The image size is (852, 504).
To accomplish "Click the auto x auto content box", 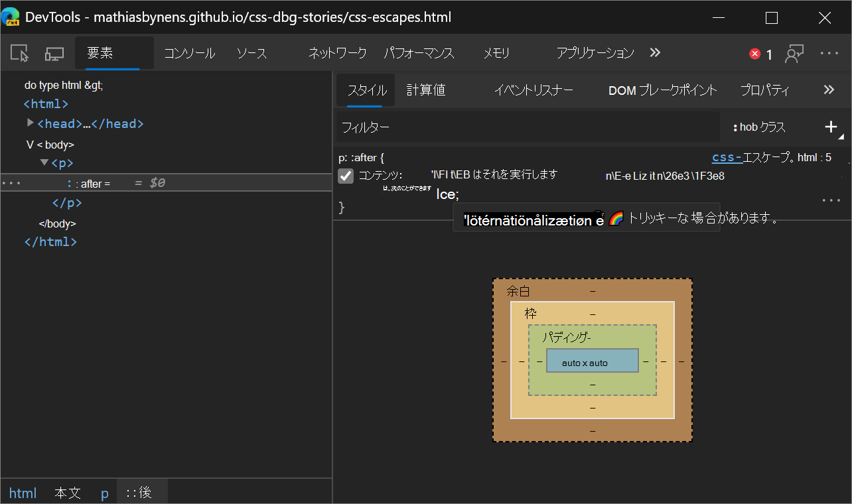I will click(x=593, y=361).
